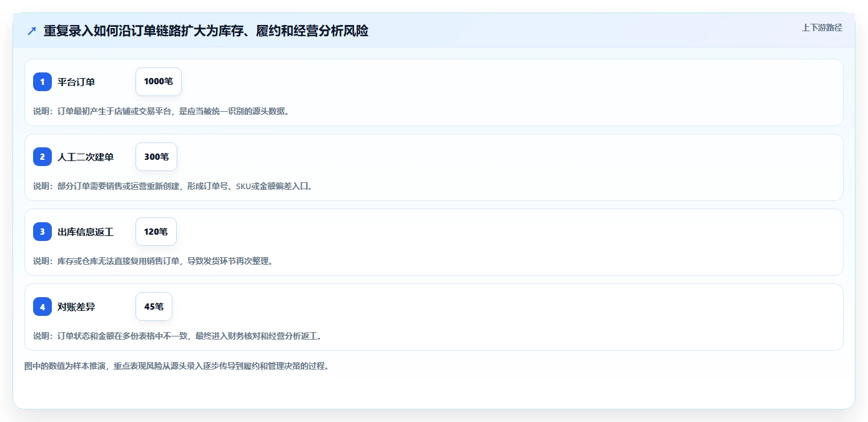Click the description about 订单最初产生于店铺或交易平台

pos(161,111)
